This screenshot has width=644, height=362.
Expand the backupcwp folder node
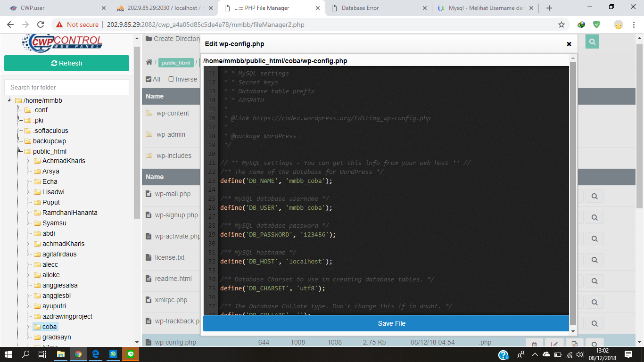[19, 141]
